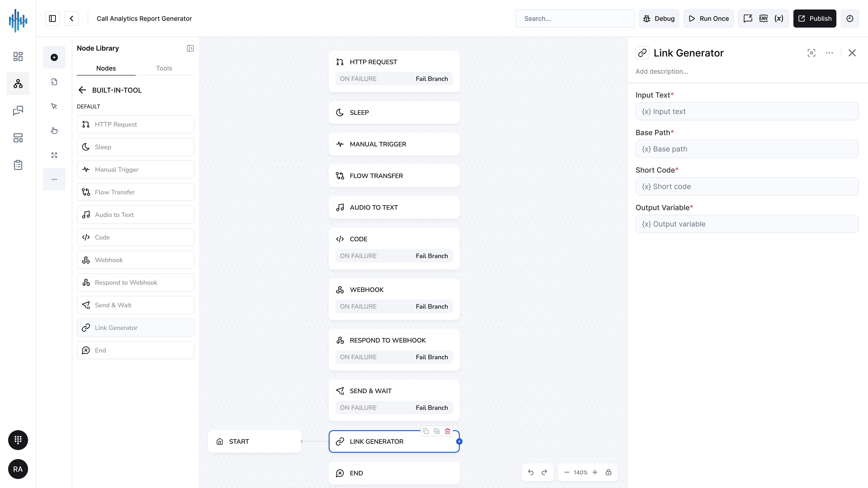Viewport: 868px width, 488px height.
Task: Select Send & Wait in Node Library
Action: tap(135, 305)
